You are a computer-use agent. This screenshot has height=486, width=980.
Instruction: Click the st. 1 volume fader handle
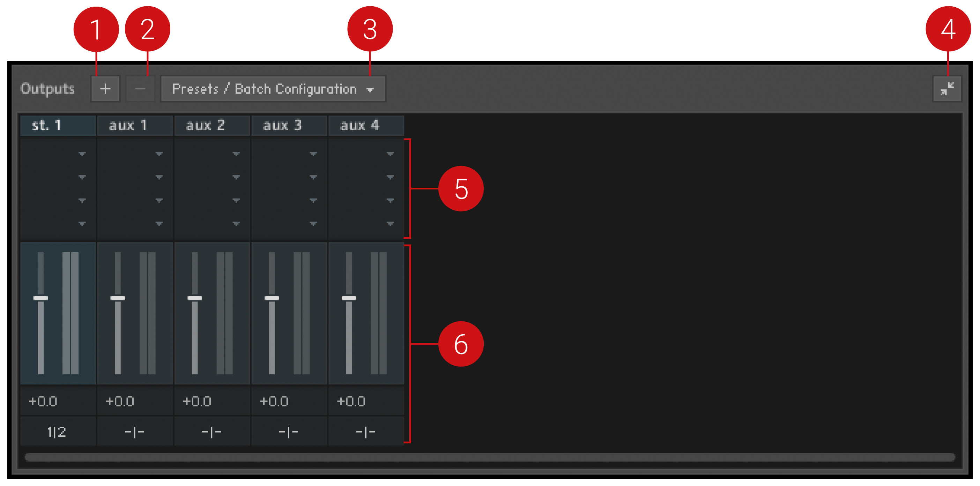[41, 298]
